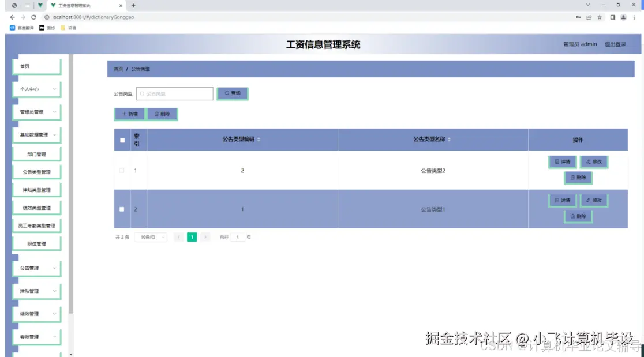Sort by 公告类型名称 column arrows
Image resolution: width=644 pixels, height=357 pixels.
click(x=449, y=140)
